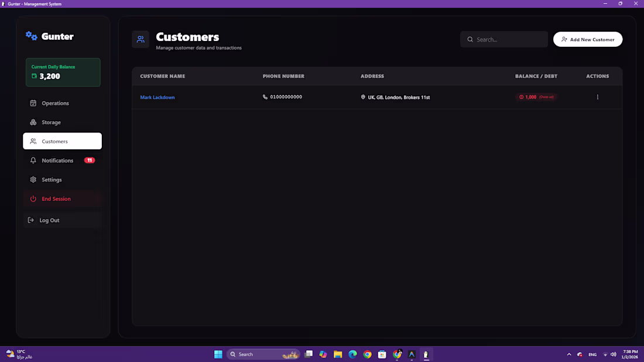644x362 pixels.
Task: Show hidden system tray icons
Action: click(x=569, y=354)
